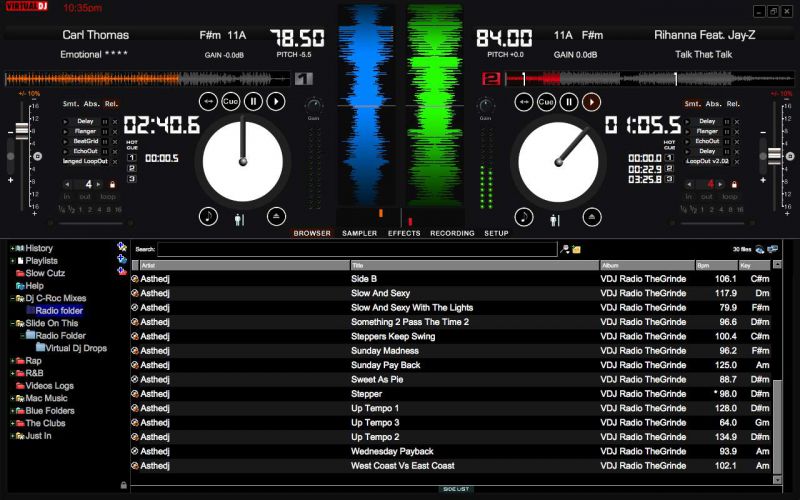Trigger hot cue 2 on deck 1
Image resolution: width=800 pixels, height=500 pixels.
132,168
